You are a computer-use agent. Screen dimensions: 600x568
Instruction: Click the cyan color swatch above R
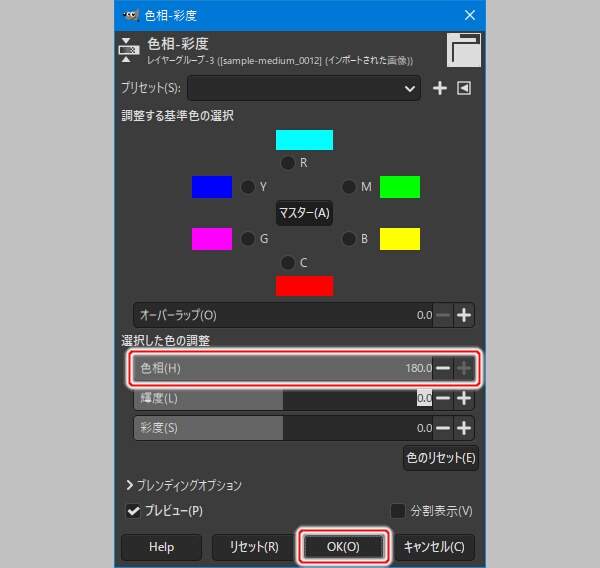(x=305, y=140)
